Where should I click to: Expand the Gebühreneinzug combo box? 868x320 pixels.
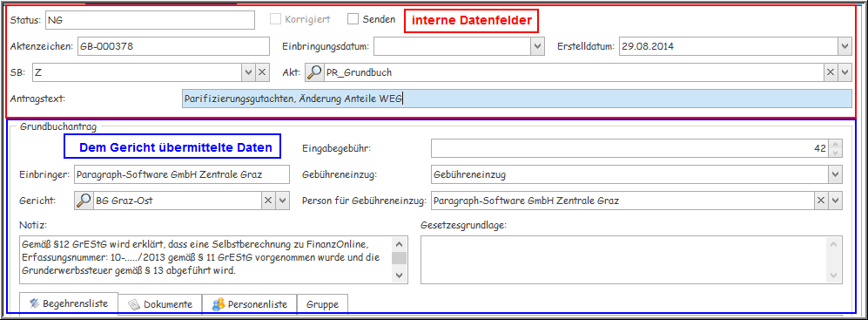(x=835, y=175)
